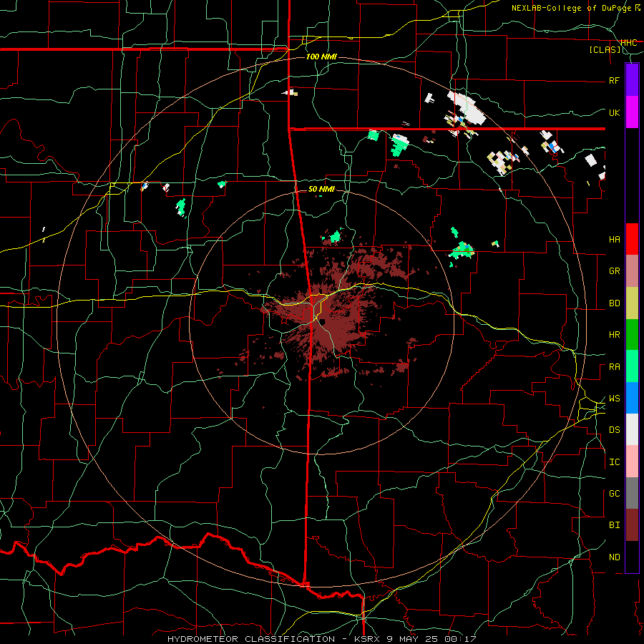Select the HR legend label text
The image size is (644, 644).
pyautogui.click(x=614, y=335)
